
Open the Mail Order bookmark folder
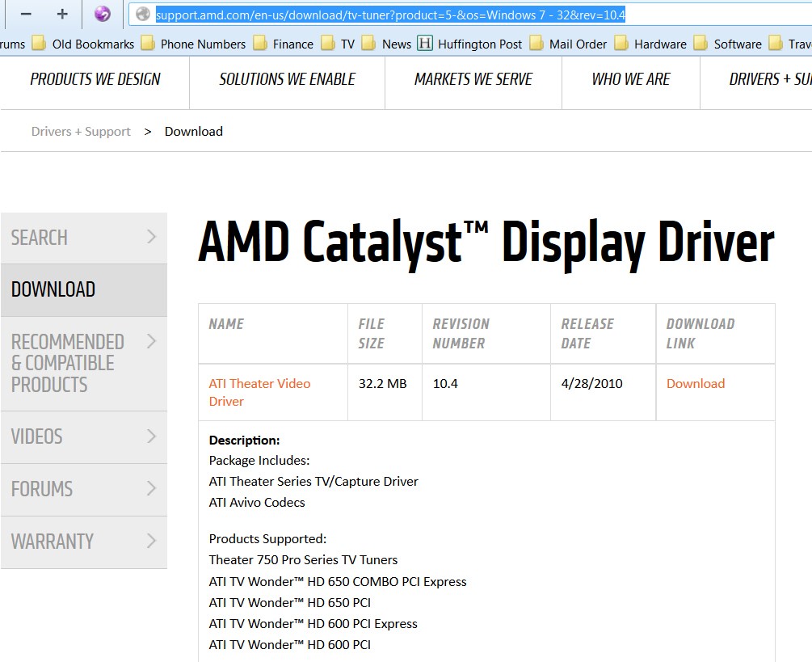[568, 44]
